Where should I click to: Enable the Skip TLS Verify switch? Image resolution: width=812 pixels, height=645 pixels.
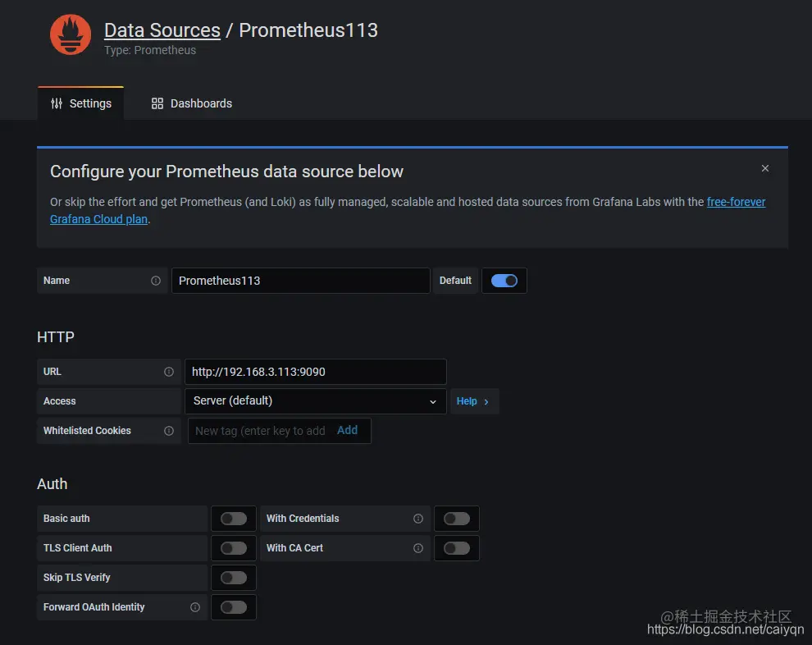pyautogui.click(x=234, y=578)
